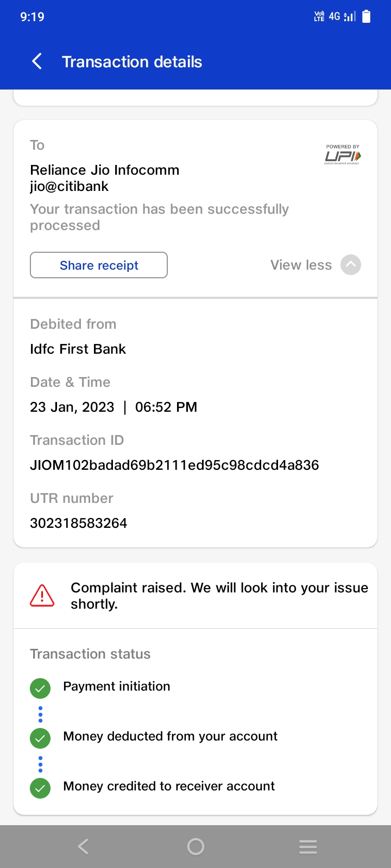This screenshot has width=391, height=868.
Task: Tap the 4G signal indicator
Action: (335, 17)
